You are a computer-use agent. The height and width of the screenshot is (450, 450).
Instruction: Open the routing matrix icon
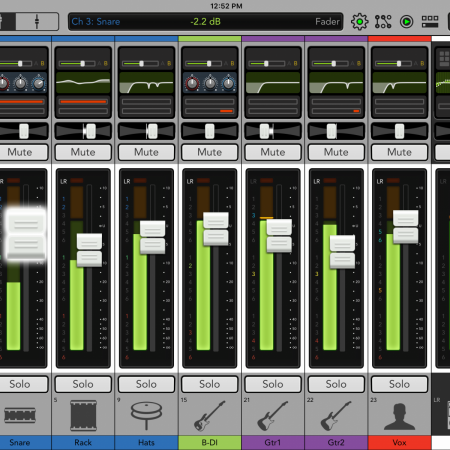click(383, 22)
